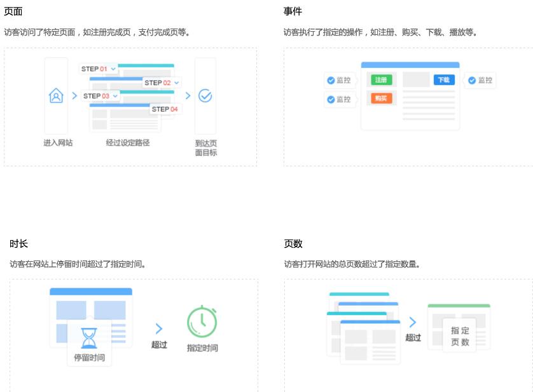Image resolution: width=533 pixels, height=392 pixels.
Task: Click the home icon above 进入网站
Action: coord(56,96)
